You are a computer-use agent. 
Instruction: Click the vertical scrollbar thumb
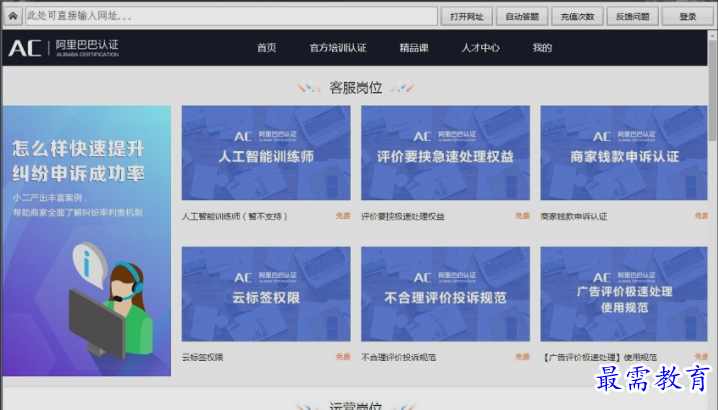713,90
